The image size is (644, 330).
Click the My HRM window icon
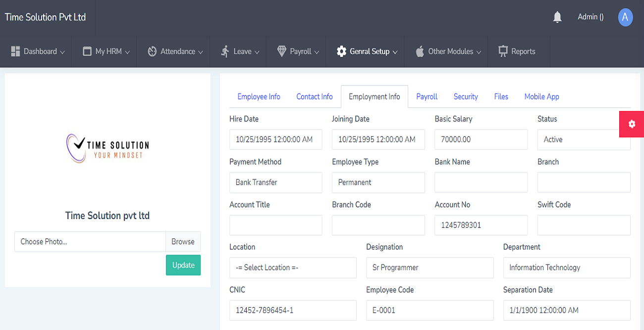[x=87, y=52]
